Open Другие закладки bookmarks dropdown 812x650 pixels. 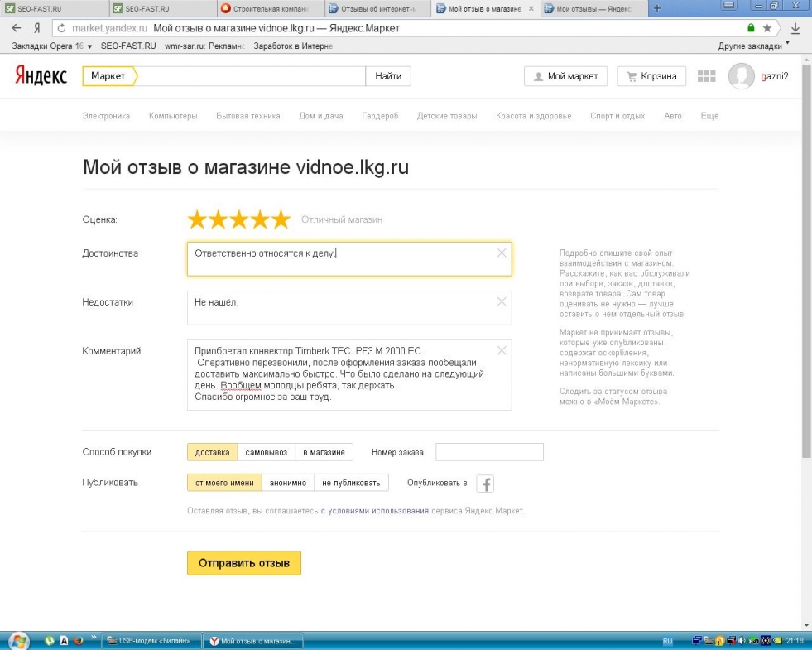pyautogui.click(x=753, y=46)
